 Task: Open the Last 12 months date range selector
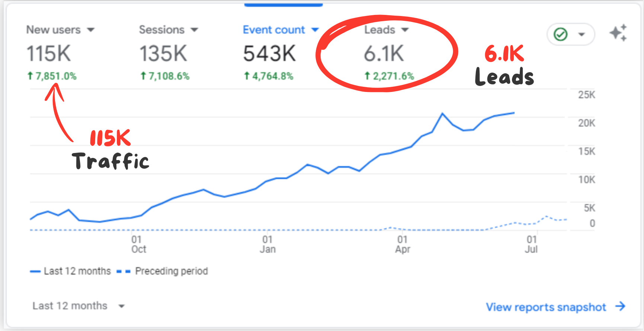[78, 306]
